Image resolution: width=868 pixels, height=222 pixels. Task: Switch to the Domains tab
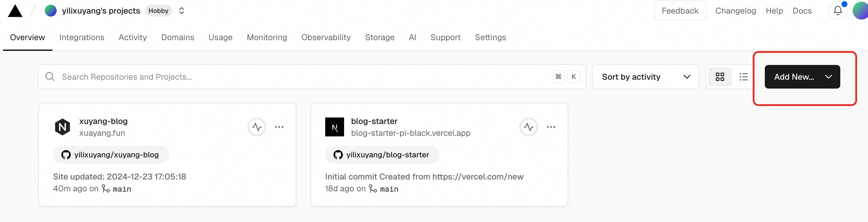pos(177,37)
